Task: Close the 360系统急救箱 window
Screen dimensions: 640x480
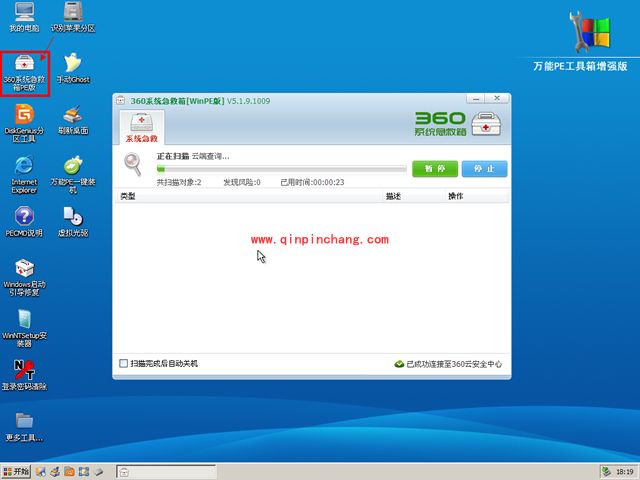Action: [497, 98]
